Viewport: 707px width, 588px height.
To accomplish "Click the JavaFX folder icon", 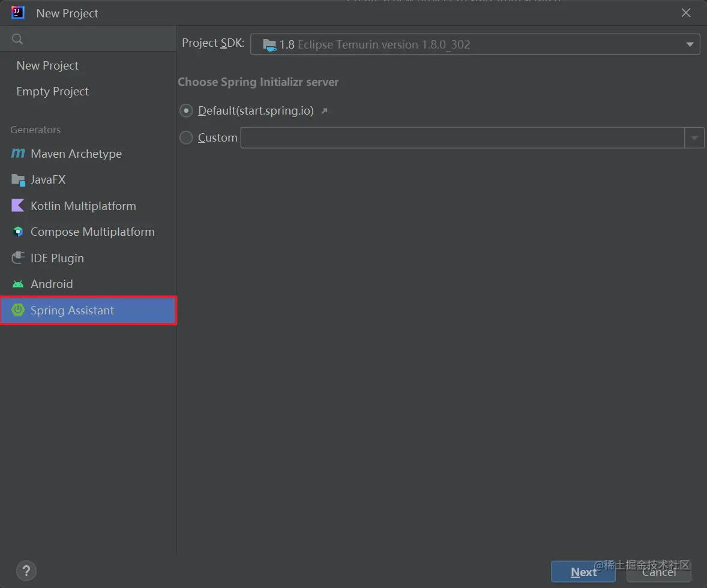I will pos(18,180).
